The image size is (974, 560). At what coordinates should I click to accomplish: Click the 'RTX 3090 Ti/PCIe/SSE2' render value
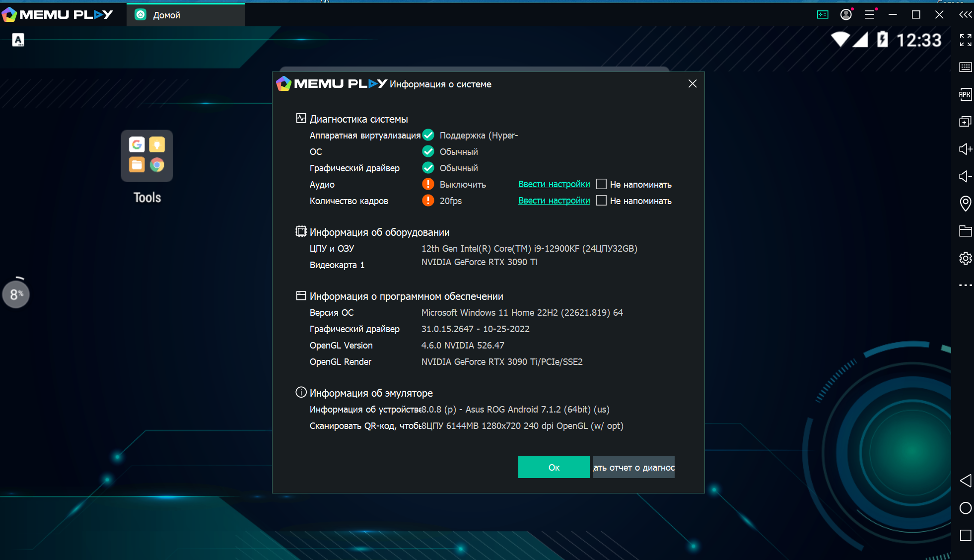502,362
